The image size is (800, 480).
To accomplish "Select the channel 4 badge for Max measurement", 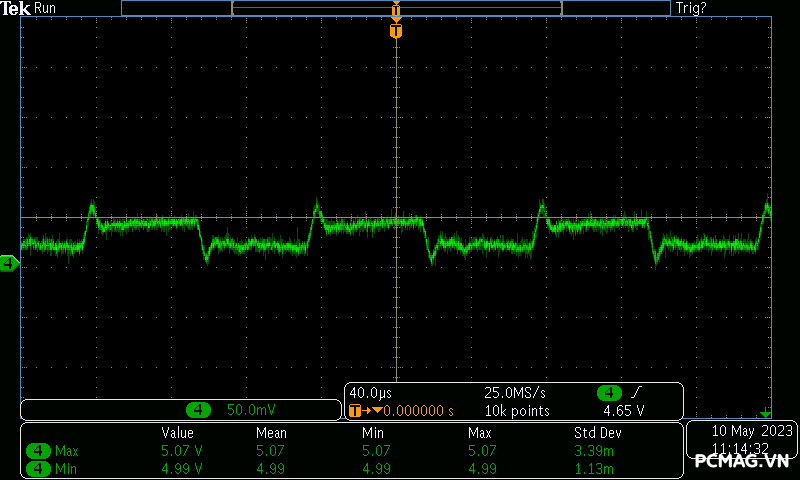I will 39,451.
